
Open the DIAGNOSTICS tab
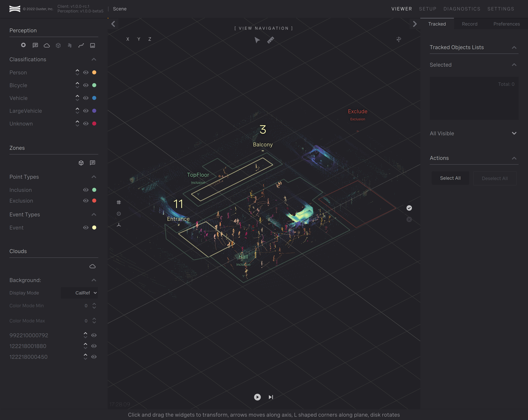(x=462, y=9)
